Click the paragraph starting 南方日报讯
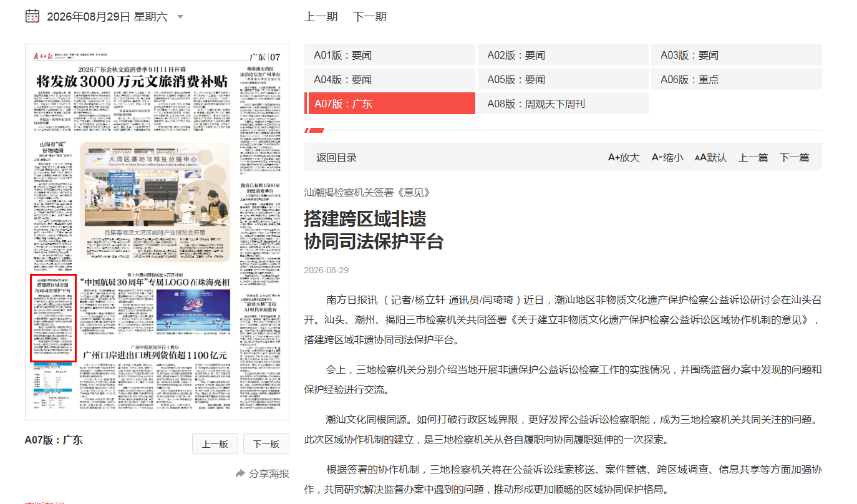Screen dimensions: 857x504 click(x=563, y=320)
